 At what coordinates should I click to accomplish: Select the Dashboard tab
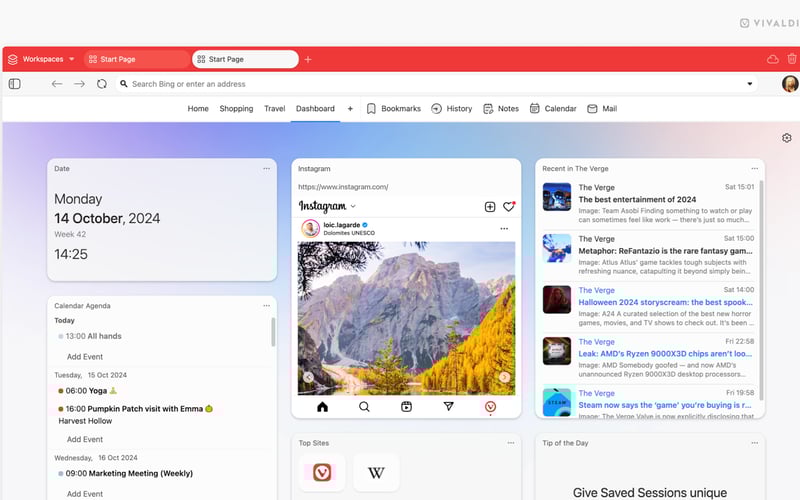point(315,109)
